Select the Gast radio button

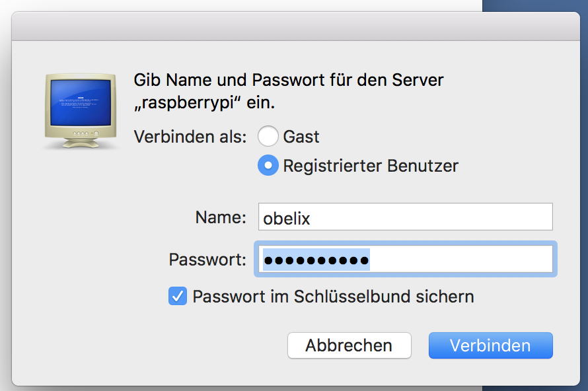point(268,137)
